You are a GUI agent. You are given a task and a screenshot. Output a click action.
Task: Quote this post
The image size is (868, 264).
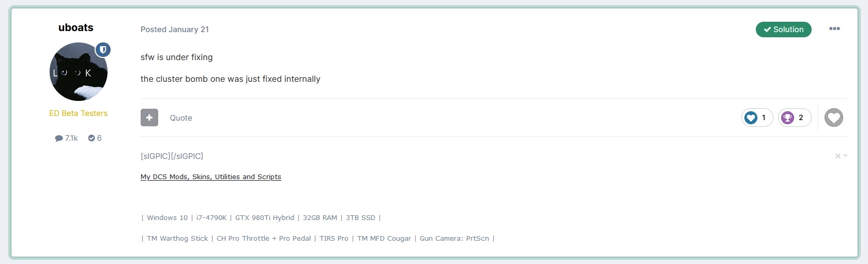pos(181,118)
